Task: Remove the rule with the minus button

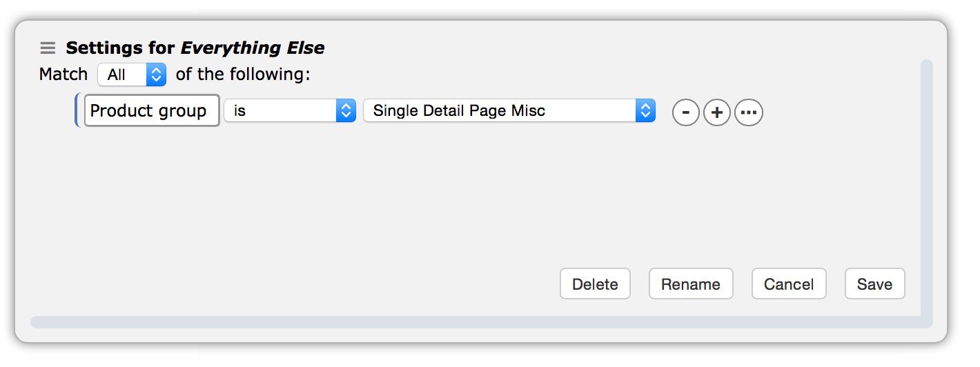Action: (685, 112)
